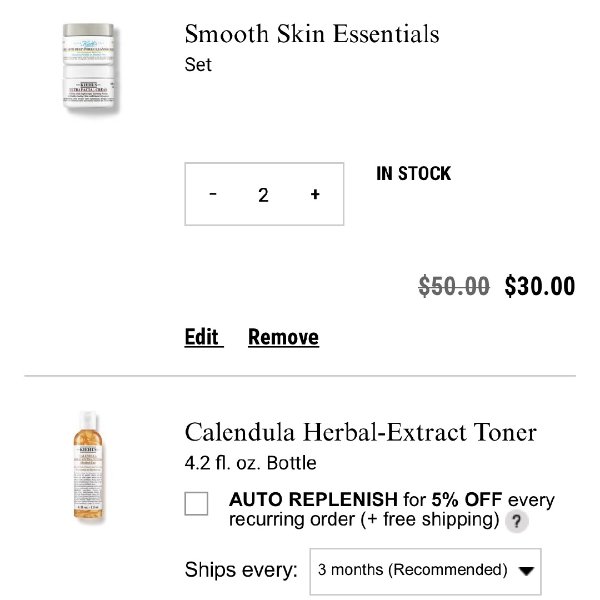Viewport: 600px width, 600px height.
Task: Open the Calendula Herbal-Extract Toner title
Action: click(360, 433)
